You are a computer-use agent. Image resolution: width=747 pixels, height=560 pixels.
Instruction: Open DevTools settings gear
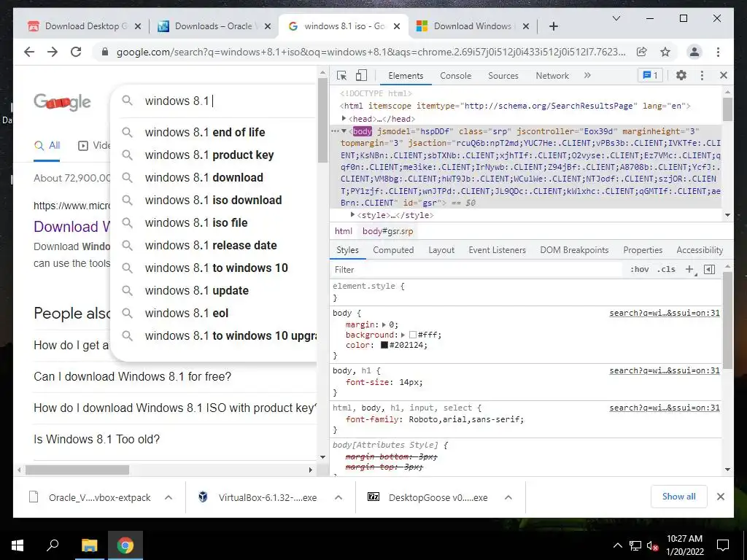tap(681, 75)
